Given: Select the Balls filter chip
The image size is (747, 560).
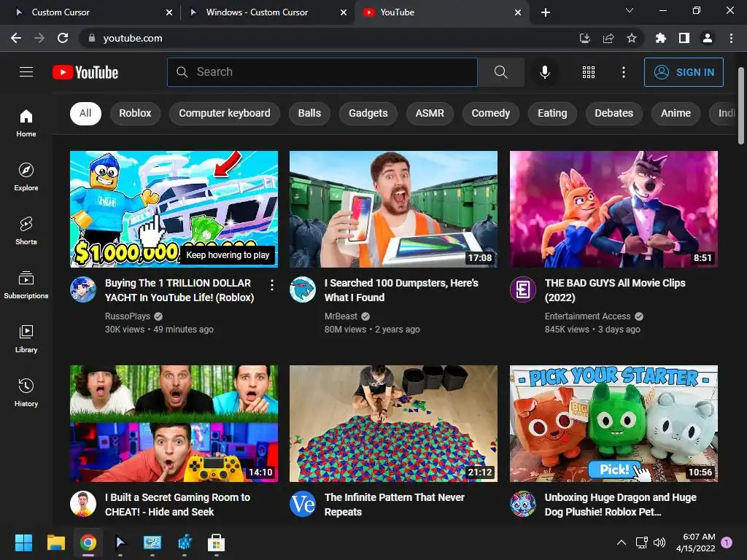Looking at the screenshot, I should [309, 113].
